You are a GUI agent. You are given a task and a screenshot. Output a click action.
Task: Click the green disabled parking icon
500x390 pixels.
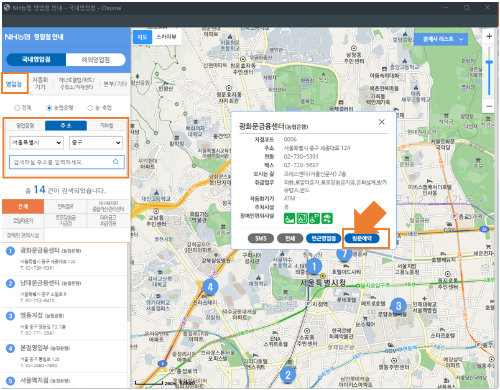click(314, 219)
